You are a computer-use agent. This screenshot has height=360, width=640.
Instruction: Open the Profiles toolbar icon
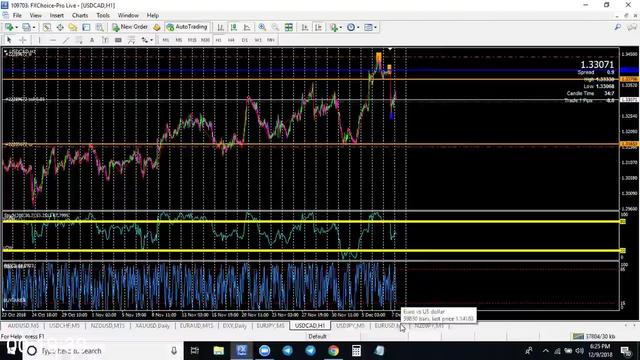click(x=27, y=27)
